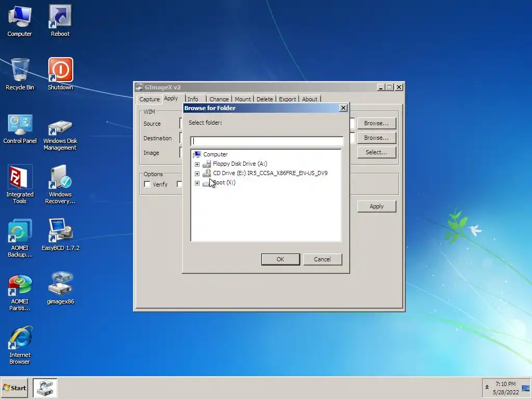The width and height of the screenshot is (532, 399).
Task: Cancel the Browse for Folder dialog
Action: (x=322, y=259)
